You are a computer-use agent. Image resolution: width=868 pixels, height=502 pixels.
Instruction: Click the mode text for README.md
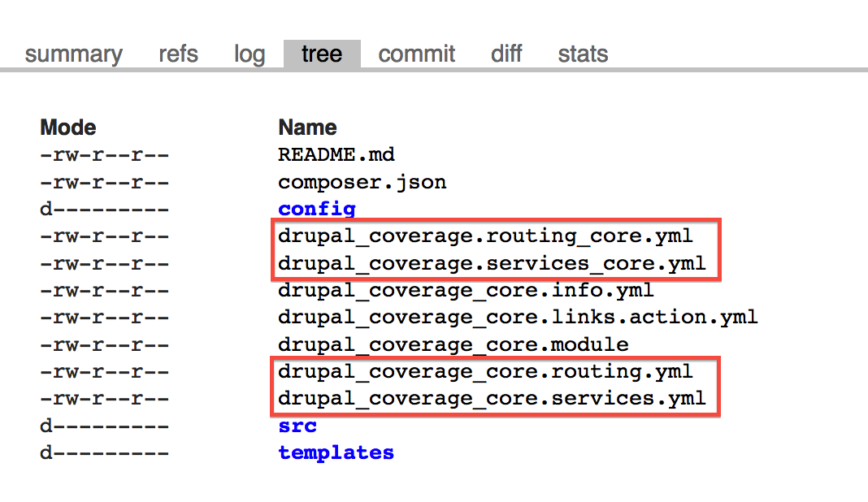pos(105,155)
